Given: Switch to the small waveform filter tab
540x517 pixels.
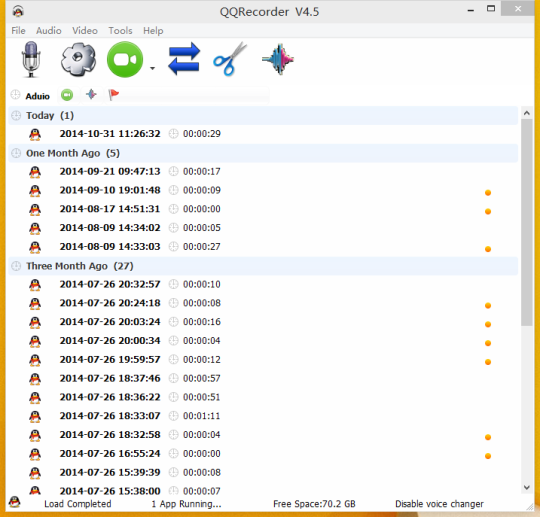Looking at the screenshot, I should pos(91,94).
